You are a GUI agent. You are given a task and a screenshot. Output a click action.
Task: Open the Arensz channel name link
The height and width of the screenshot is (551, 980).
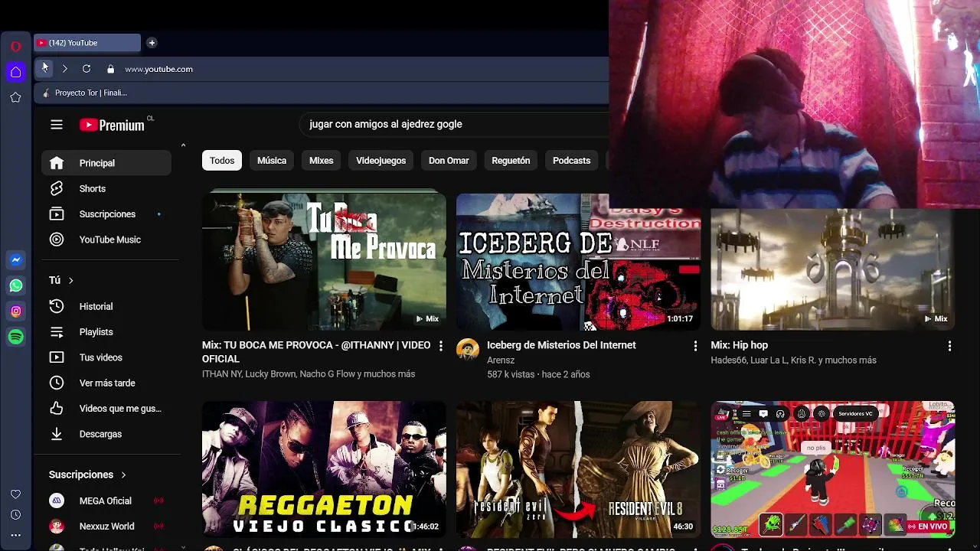(501, 360)
